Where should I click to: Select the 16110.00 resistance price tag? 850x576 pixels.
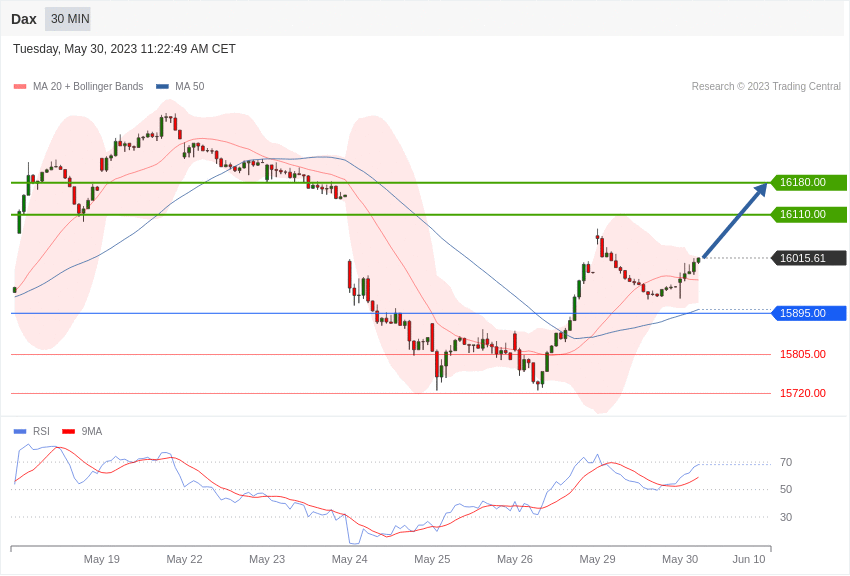(808, 215)
